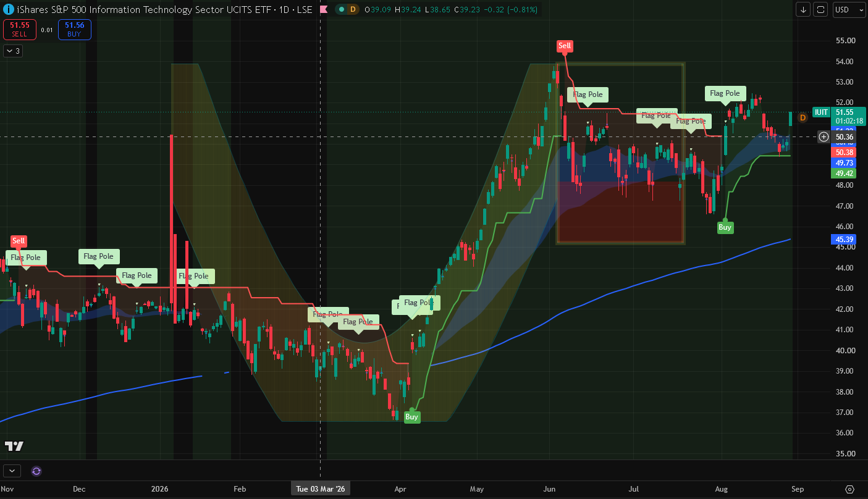The width and height of the screenshot is (868, 499).
Task: Click the green Buy signal label in August
Action: point(725,227)
